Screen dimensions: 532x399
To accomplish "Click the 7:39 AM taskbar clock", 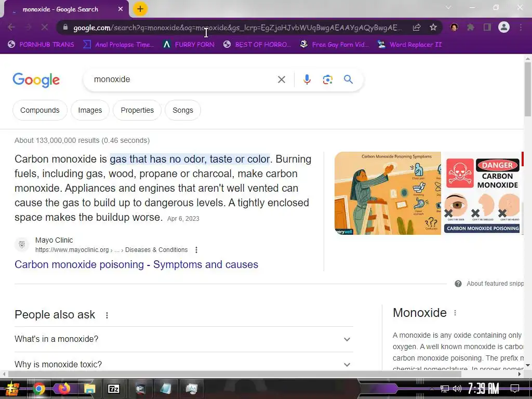I will pyautogui.click(x=484, y=388).
